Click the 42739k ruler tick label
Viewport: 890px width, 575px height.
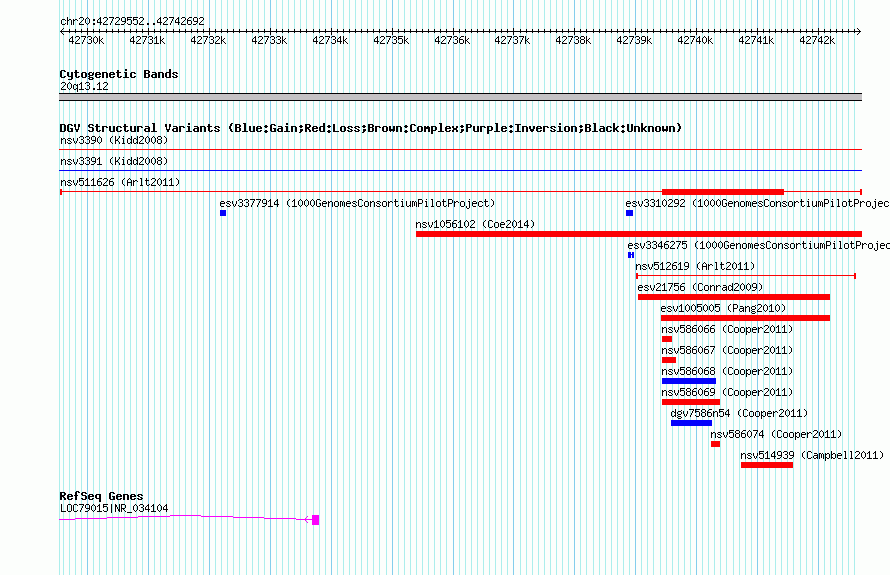pyautogui.click(x=634, y=40)
